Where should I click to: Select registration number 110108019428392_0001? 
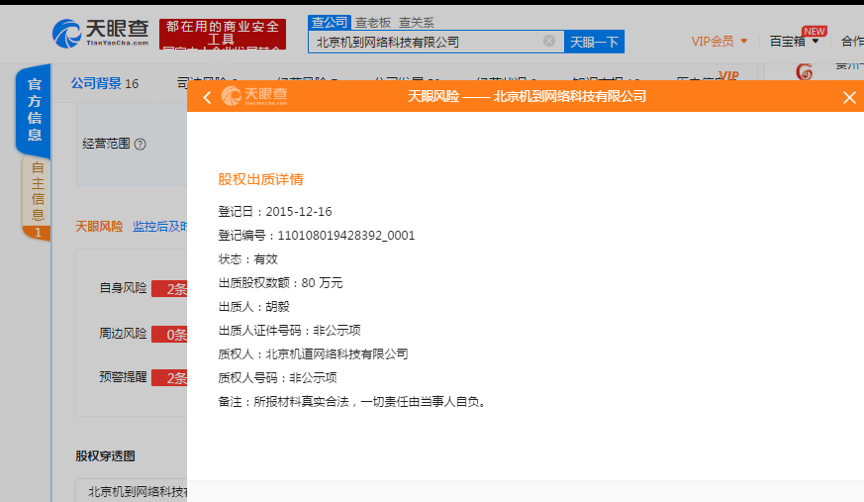(346, 236)
